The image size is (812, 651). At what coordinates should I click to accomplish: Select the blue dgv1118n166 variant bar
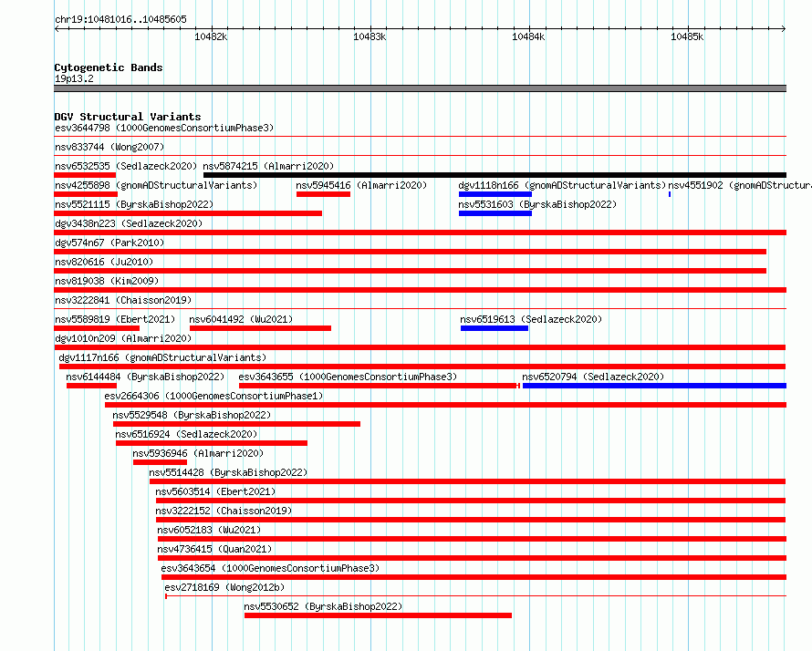click(495, 194)
